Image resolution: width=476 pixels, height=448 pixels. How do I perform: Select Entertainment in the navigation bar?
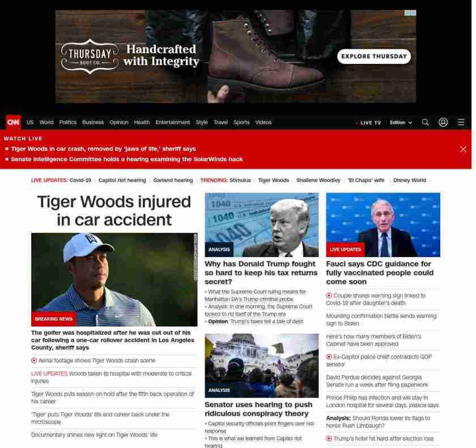pyautogui.click(x=173, y=122)
